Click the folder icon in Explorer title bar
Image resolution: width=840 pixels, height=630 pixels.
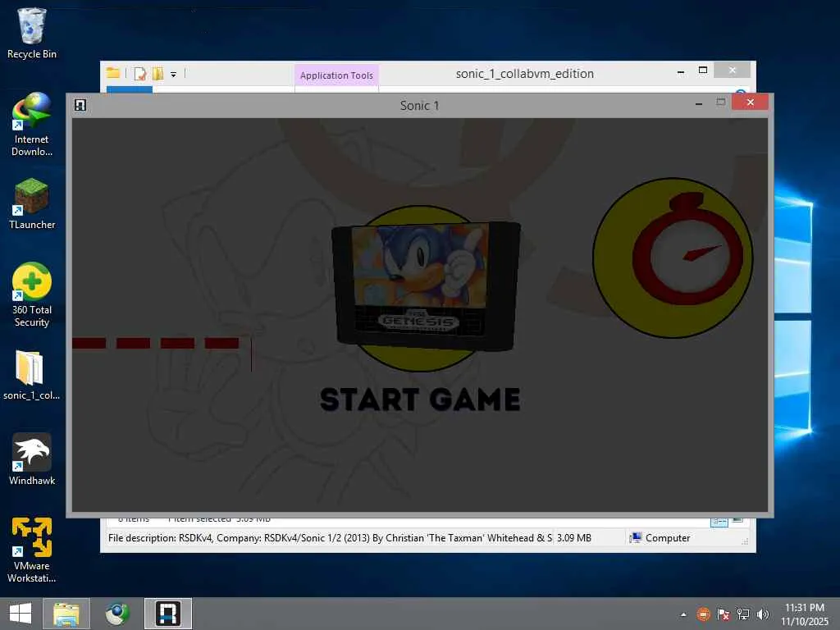click(x=113, y=73)
